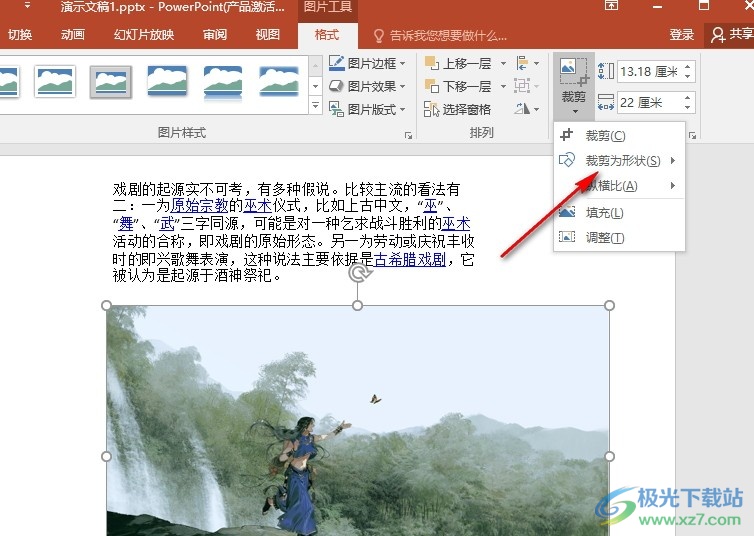This screenshot has width=754, height=536.
Task: Click the Bring Forward (上移一层) button
Action: (x=458, y=63)
